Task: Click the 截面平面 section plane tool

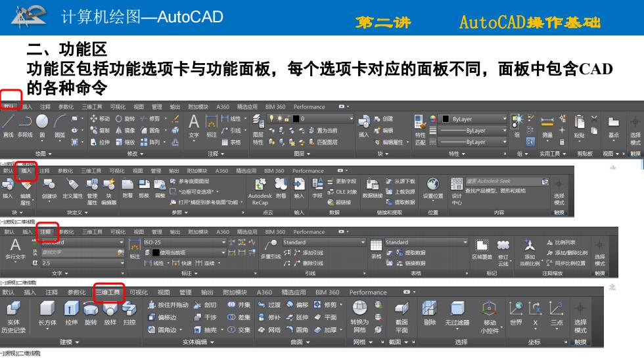Action: 402,317
